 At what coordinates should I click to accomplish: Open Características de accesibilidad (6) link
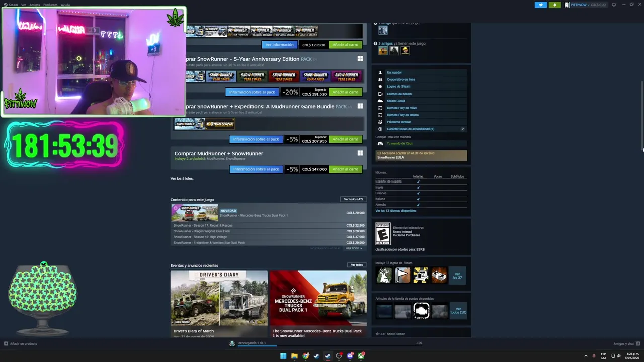pos(411,129)
